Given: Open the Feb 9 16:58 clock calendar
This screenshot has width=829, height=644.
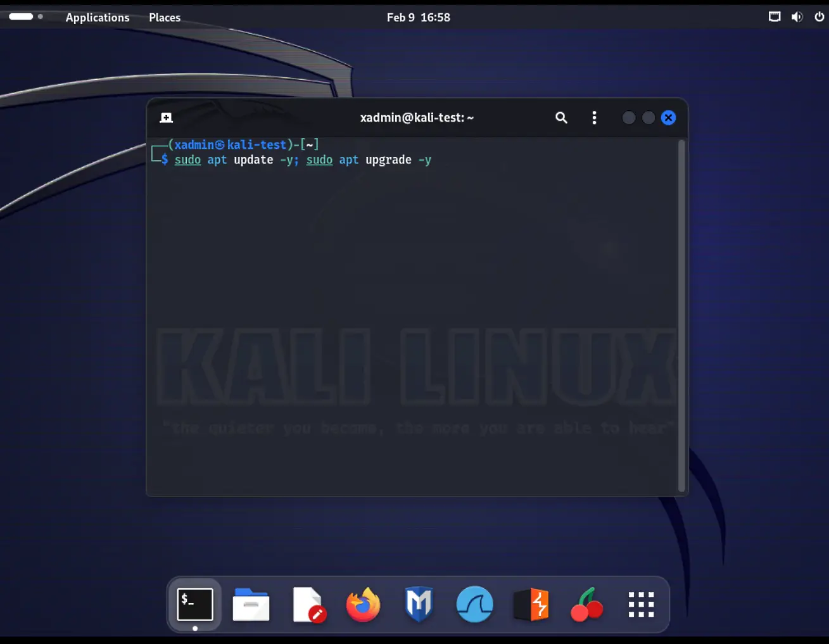Looking at the screenshot, I should pyautogui.click(x=419, y=17).
